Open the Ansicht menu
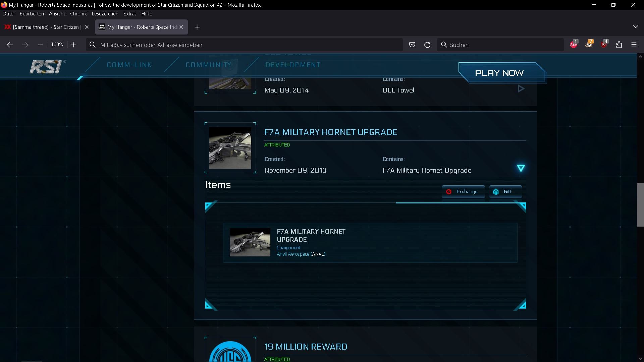644x362 pixels. [x=57, y=14]
